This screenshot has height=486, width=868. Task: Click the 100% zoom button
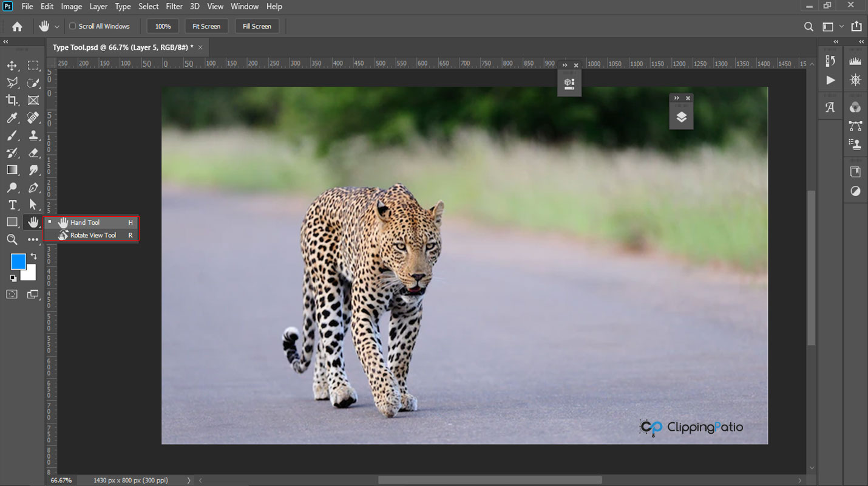coord(163,26)
